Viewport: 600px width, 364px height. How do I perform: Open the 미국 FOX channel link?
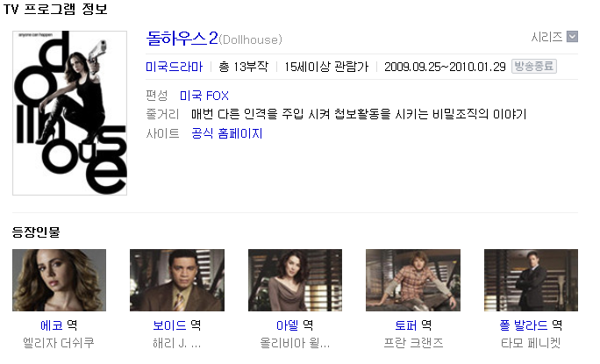[204, 96]
